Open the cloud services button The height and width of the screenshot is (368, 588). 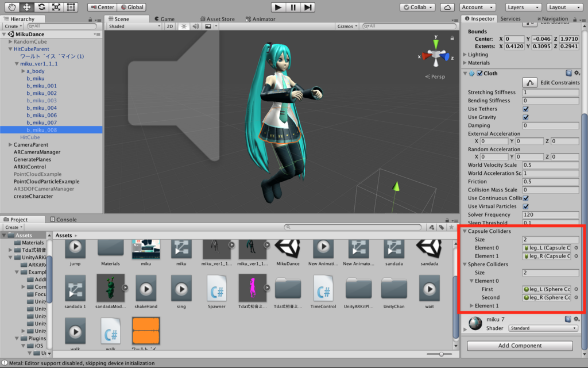click(447, 7)
